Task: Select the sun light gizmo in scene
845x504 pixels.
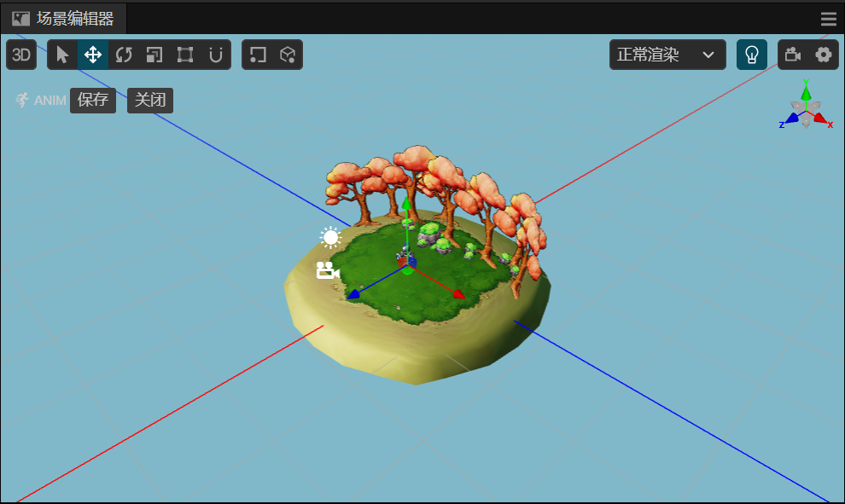Action: click(330, 237)
